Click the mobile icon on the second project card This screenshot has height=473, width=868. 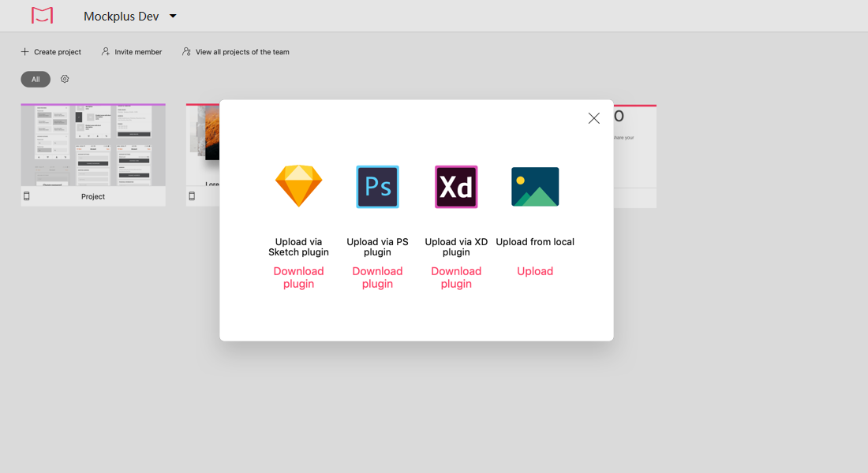192,196
